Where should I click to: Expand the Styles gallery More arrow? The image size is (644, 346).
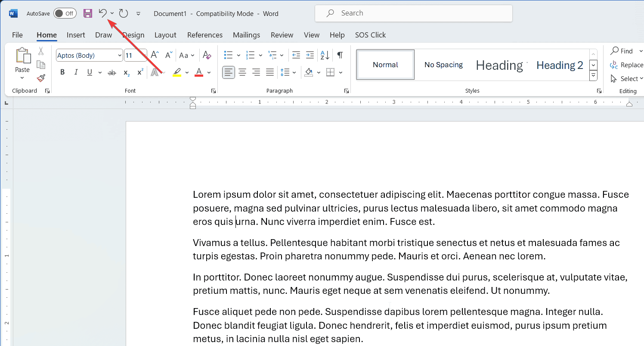click(x=593, y=76)
